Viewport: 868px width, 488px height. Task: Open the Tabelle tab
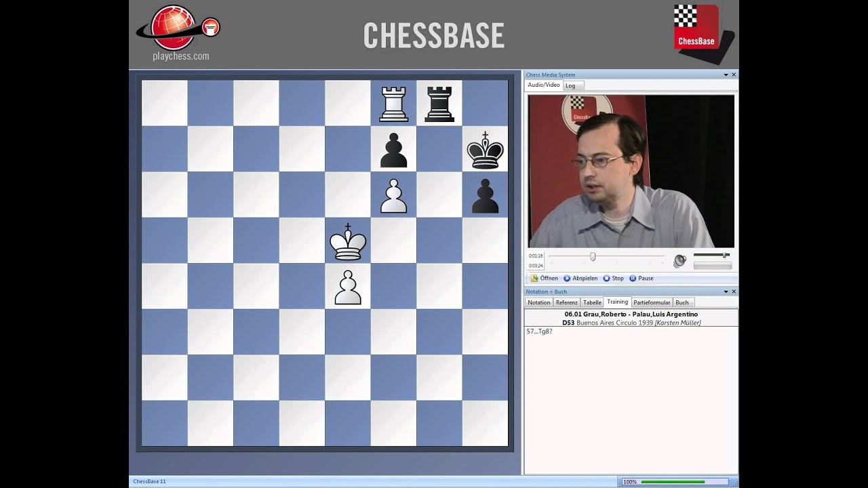click(593, 302)
